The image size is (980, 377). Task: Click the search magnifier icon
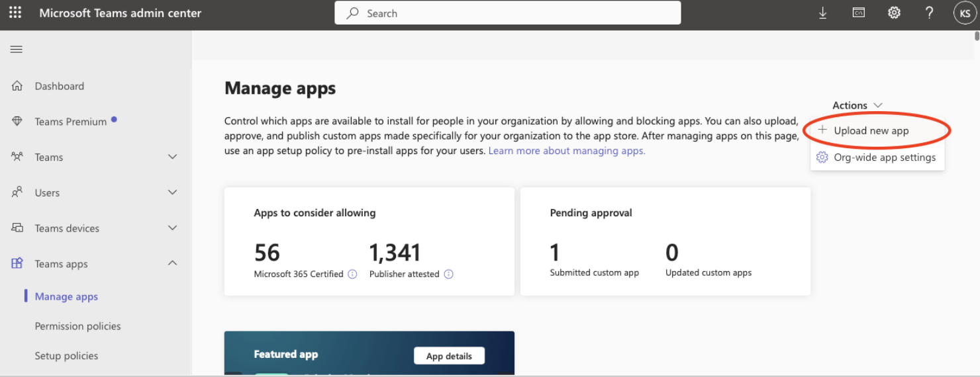point(353,13)
